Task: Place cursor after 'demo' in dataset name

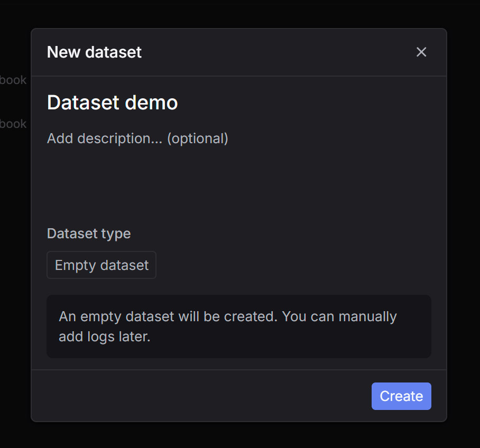Action: 179,102
